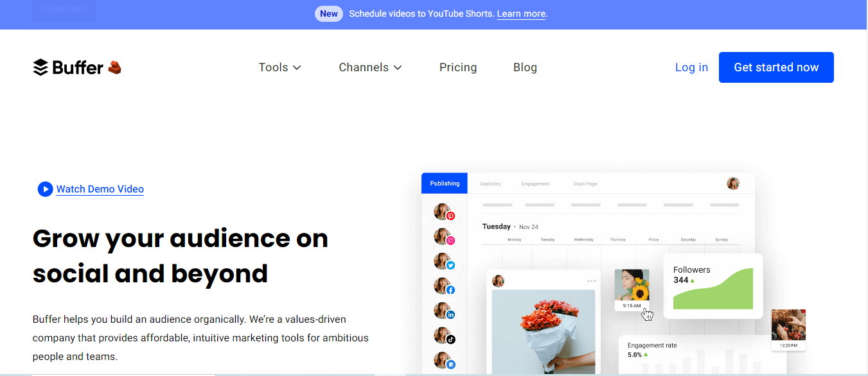Click the Engagement rate label

point(652,345)
